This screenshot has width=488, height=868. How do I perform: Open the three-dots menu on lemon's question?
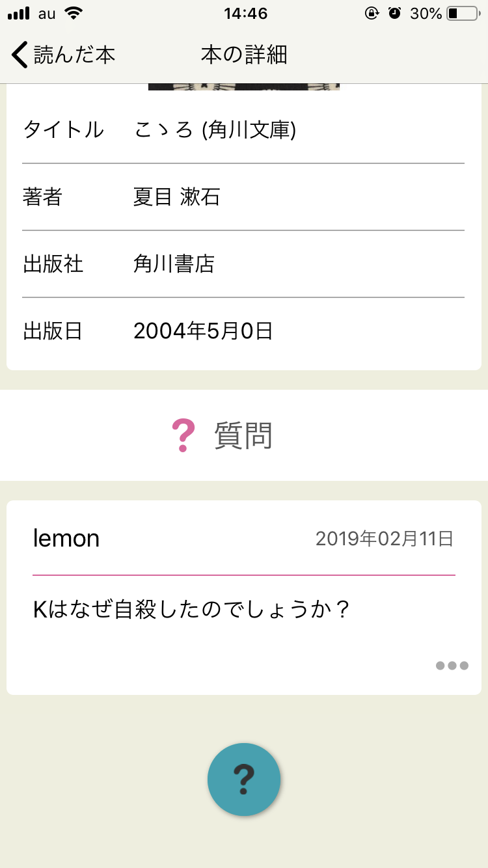tap(452, 666)
